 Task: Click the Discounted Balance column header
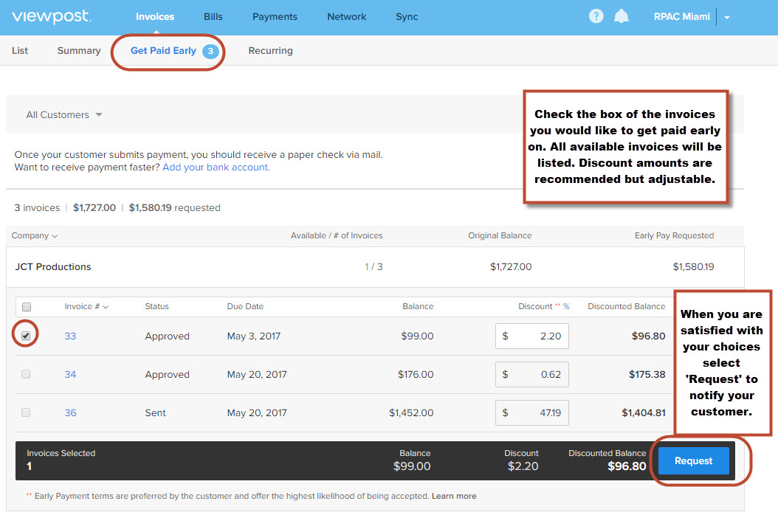coord(626,306)
